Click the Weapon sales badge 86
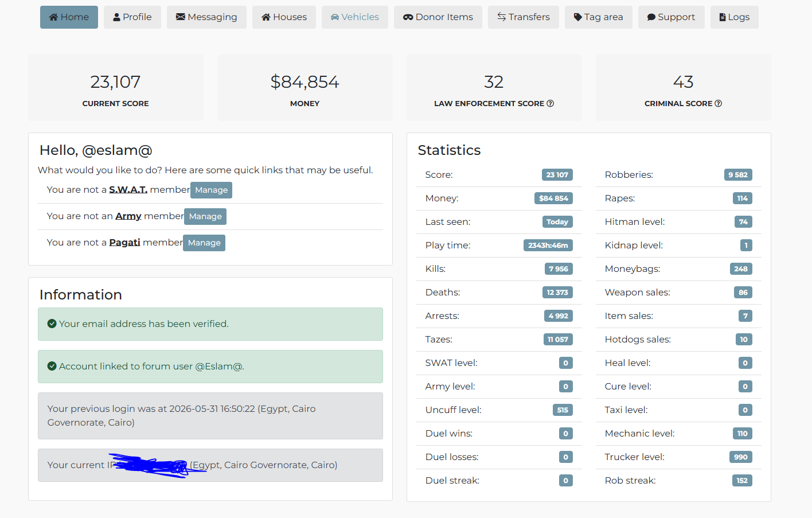Viewport: 812px width, 518px height. pyautogui.click(x=743, y=293)
